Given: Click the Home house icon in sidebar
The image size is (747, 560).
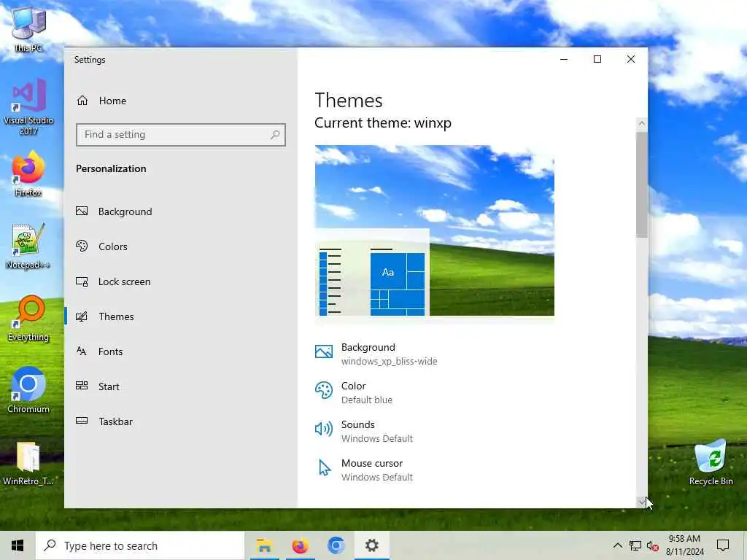Looking at the screenshot, I should [x=82, y=101].
